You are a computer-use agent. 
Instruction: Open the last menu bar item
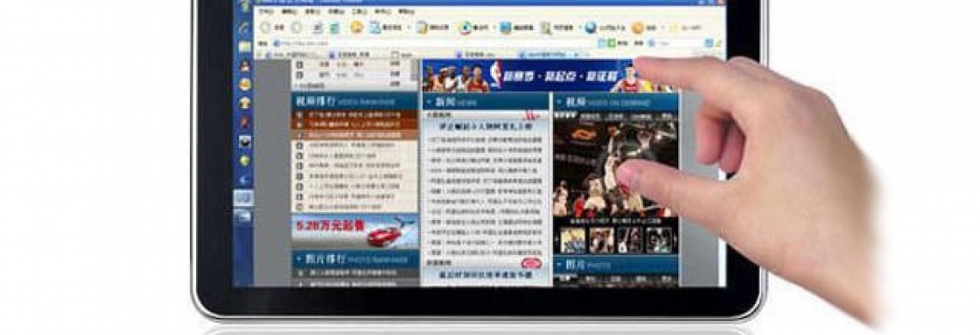406,11
